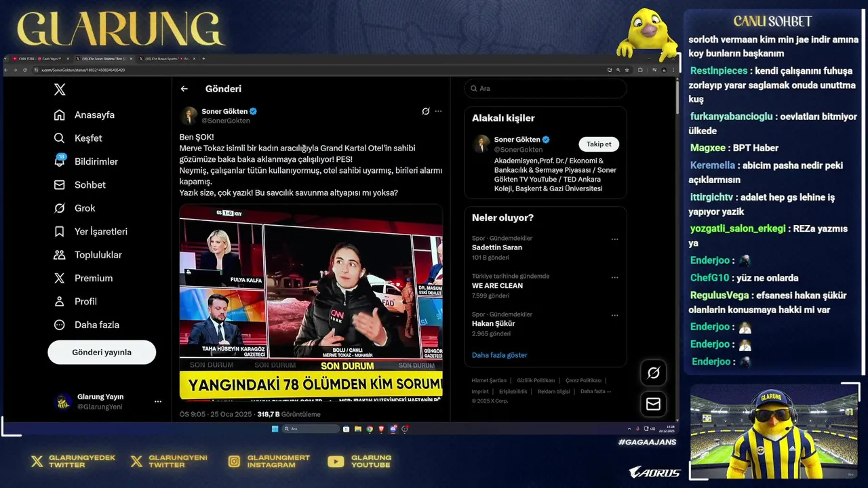Show hidden system tray icons
868x488 pixels.
[x=629, y=428]
